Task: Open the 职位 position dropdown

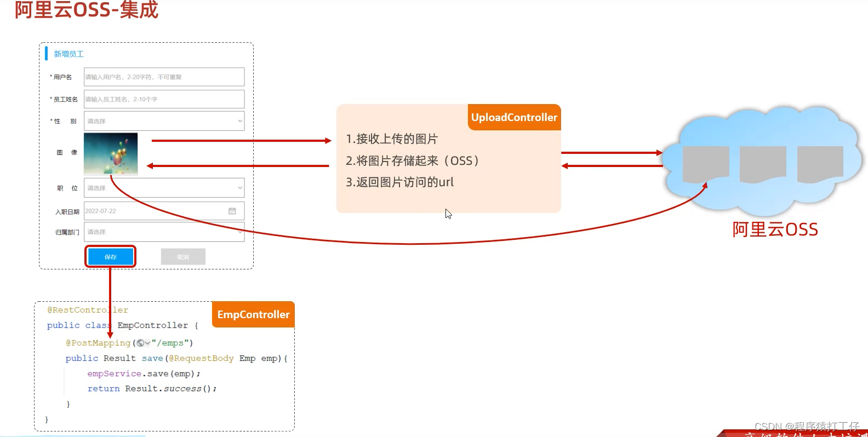Action: (x=164, y=188)
